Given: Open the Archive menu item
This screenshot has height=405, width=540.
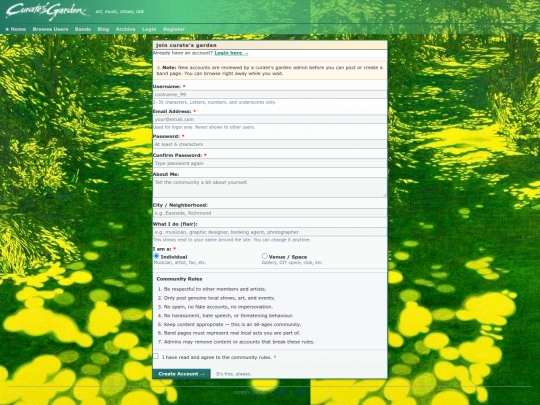Looking at the screenshot, I should 125,29.
